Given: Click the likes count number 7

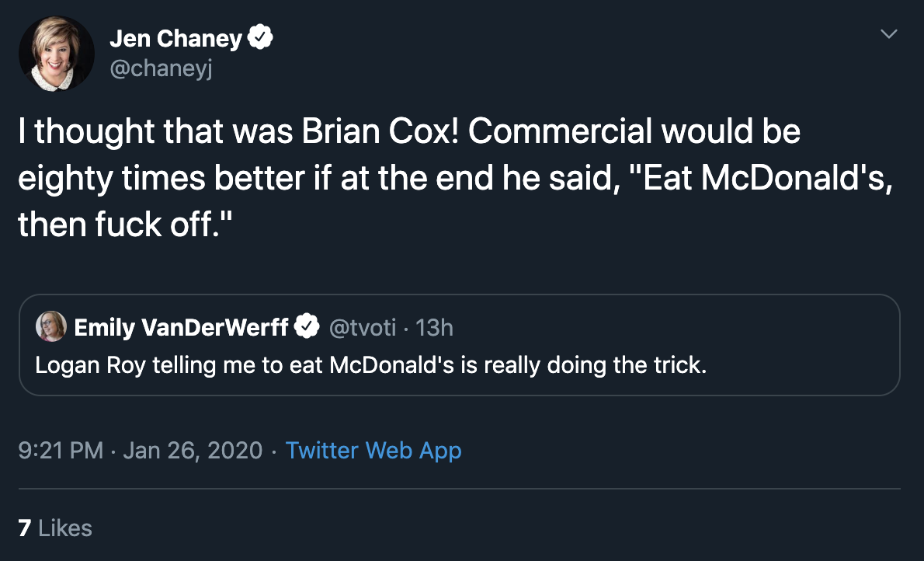Looking at the screenshot, I should click(x=25, y=528).
